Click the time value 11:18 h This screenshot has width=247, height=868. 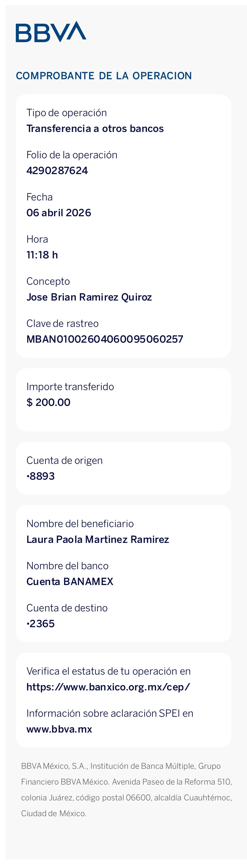coord(42,255)
